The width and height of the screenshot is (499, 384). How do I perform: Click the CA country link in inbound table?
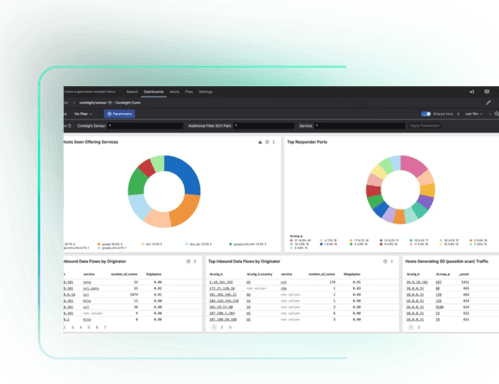pos(249,301)
